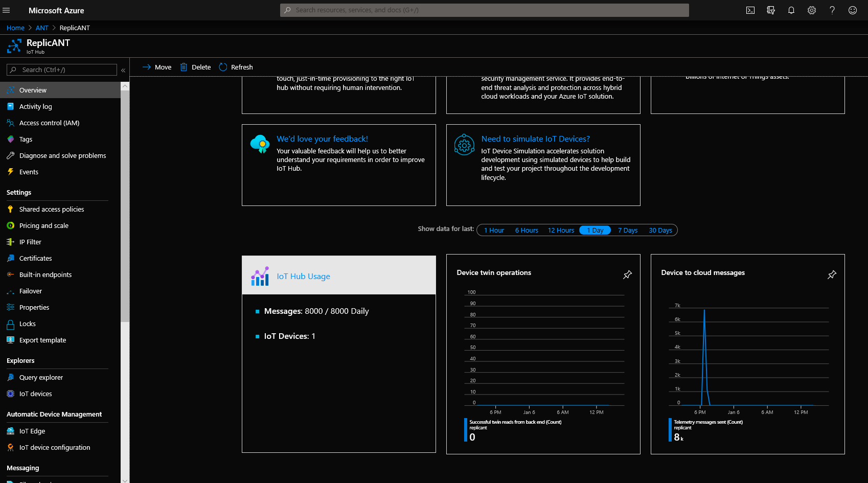Click the Locks padlock icon

coord(10,324)
